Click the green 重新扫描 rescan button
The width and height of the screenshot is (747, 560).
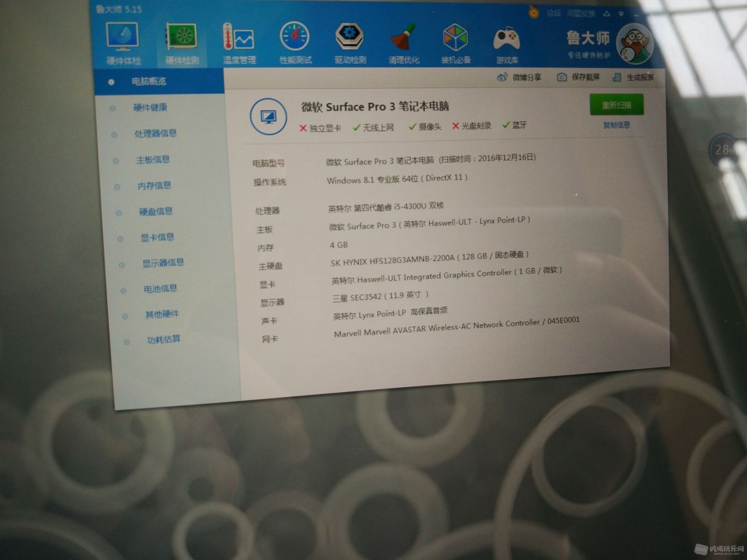(x=616, y=105)
